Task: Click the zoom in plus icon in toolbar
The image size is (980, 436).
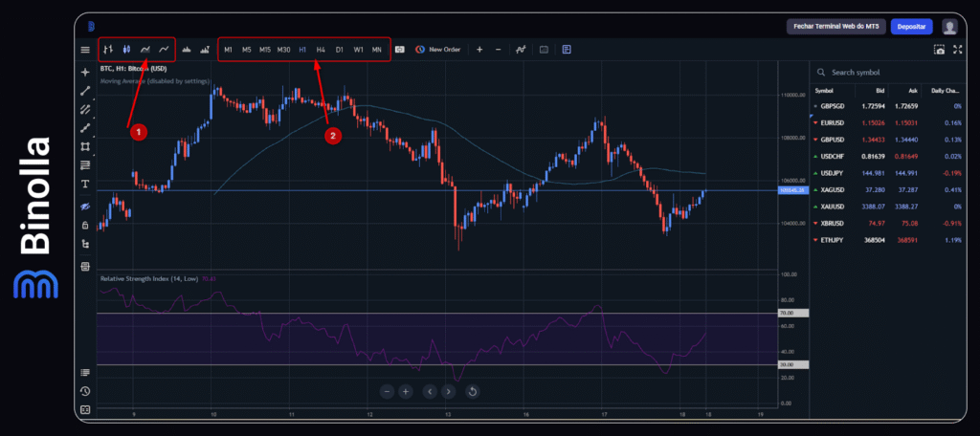Action: 479,49
